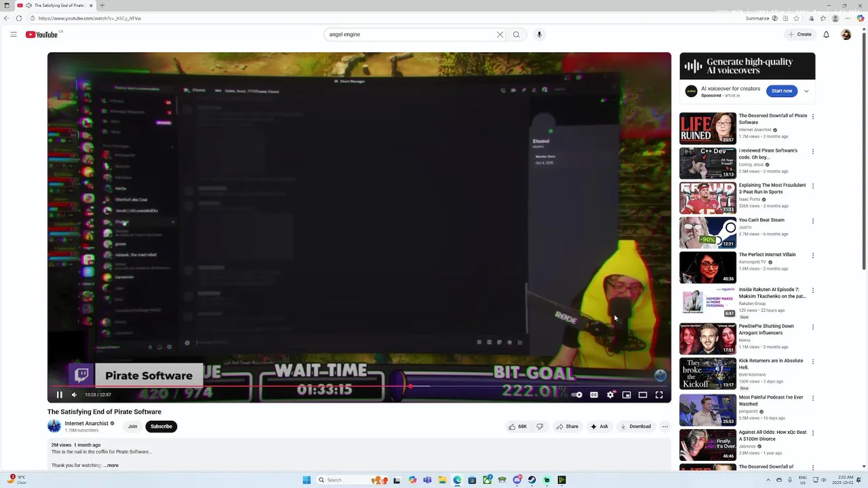The width and height of the screenshot is (868, 488).
Task: Clear the search box with the X
Action: (x=500, y=35)
